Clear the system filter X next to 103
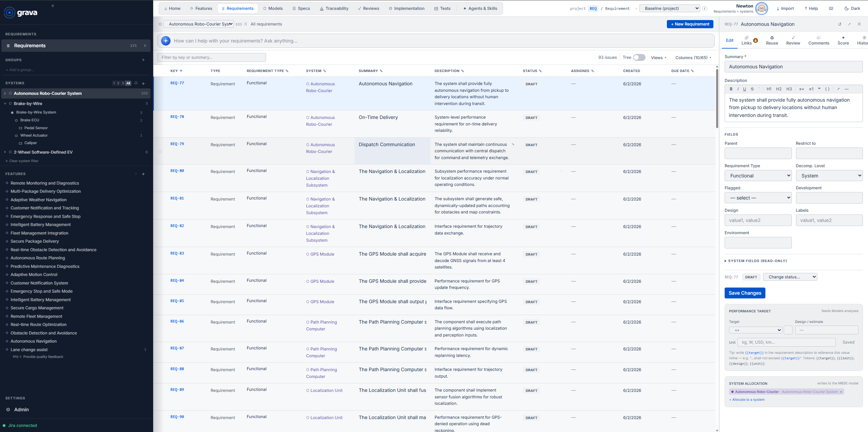 [246, 24]
